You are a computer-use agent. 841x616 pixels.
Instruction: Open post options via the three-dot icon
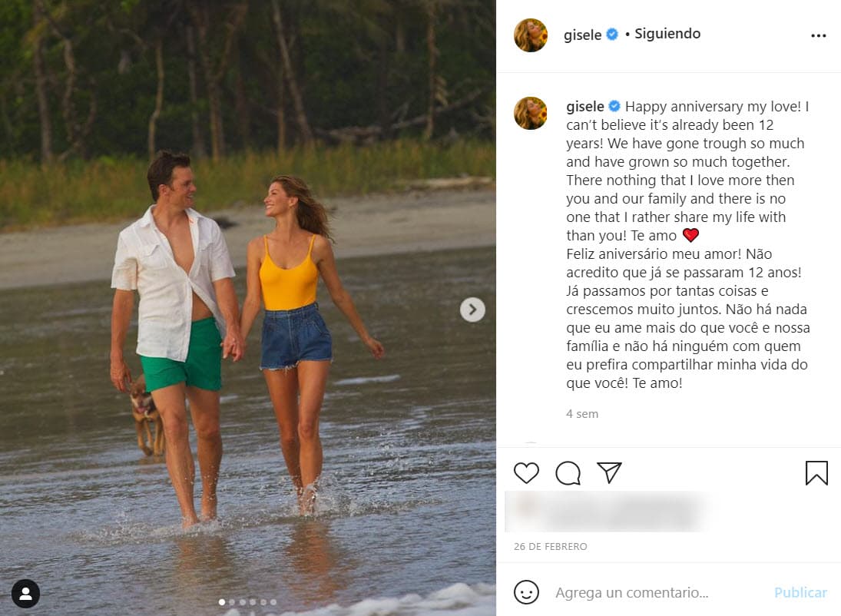pos(819,35)
